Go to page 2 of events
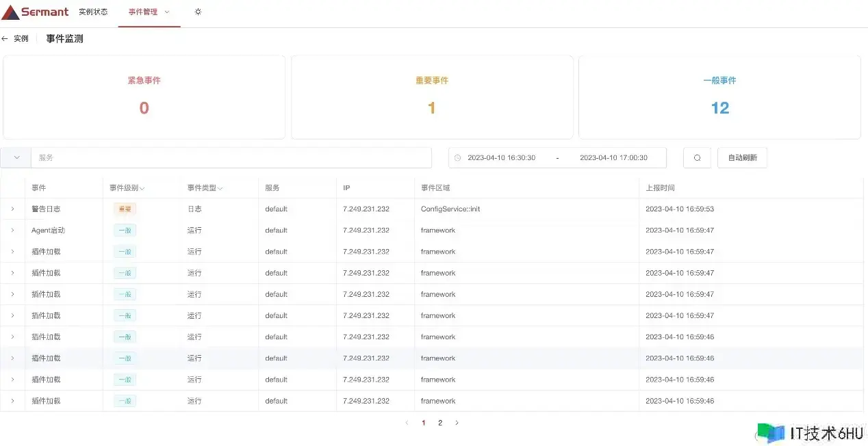This screenshot has height=446, width=868. click(440, 423)
